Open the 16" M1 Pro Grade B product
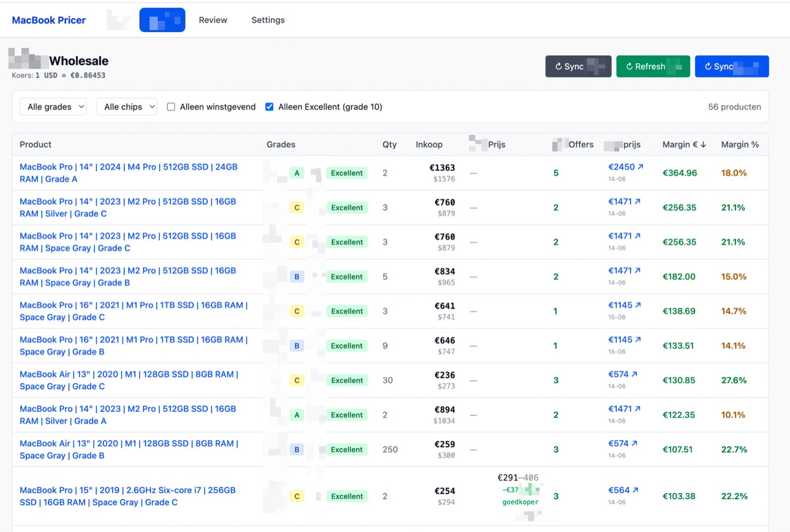This screenshot has width=790, height=532. [x=134, y=346]
